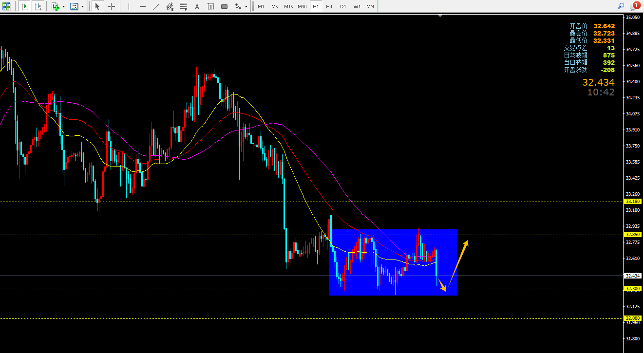Select the Trendline drawing tool
644x353 pixels.
(156, 7)
